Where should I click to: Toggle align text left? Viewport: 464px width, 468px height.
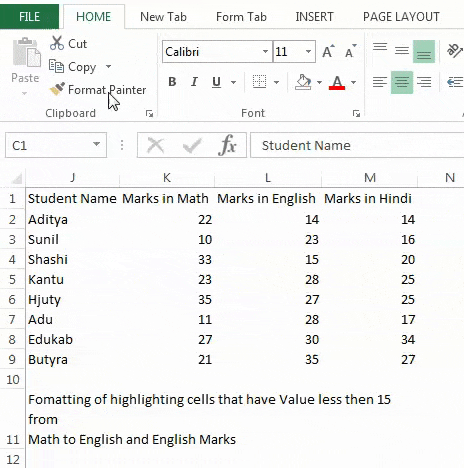pyautogui.click(x=380, y=82)
